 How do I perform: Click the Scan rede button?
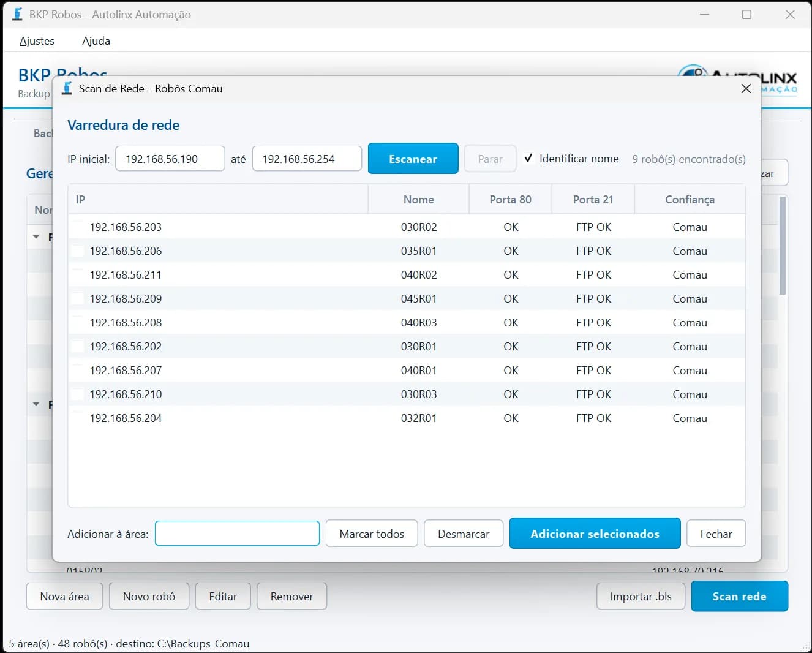[x=739, y=596]
